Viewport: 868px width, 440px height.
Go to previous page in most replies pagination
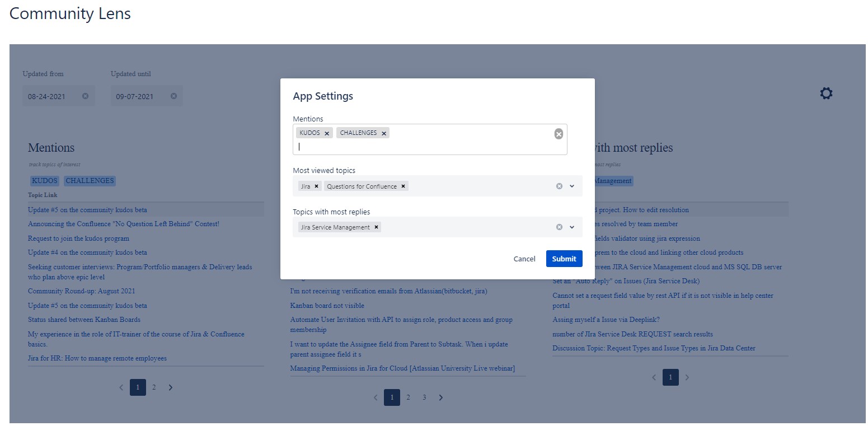pos(654,377)
